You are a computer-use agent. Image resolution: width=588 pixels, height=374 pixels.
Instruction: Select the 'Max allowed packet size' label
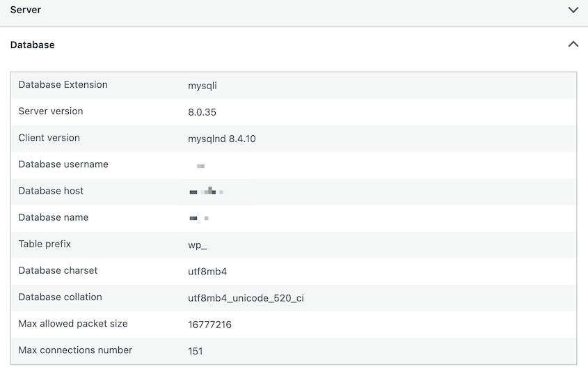(73, 324)
